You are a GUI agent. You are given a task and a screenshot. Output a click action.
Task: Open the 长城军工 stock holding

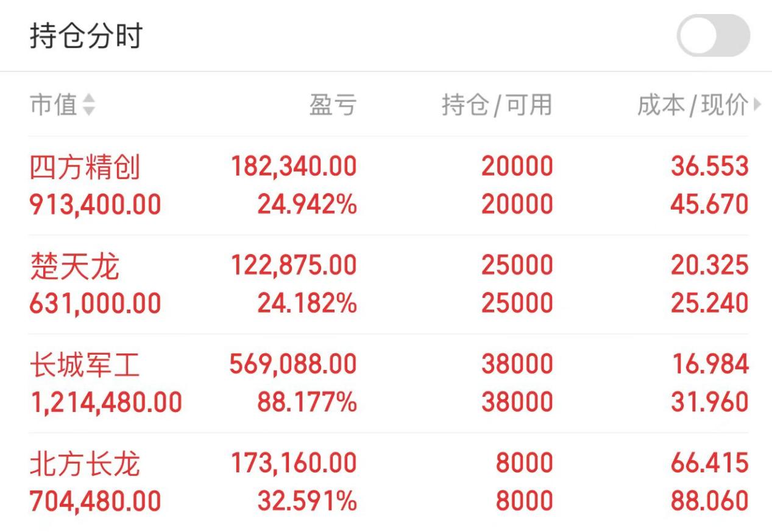[x=388, y=383]
